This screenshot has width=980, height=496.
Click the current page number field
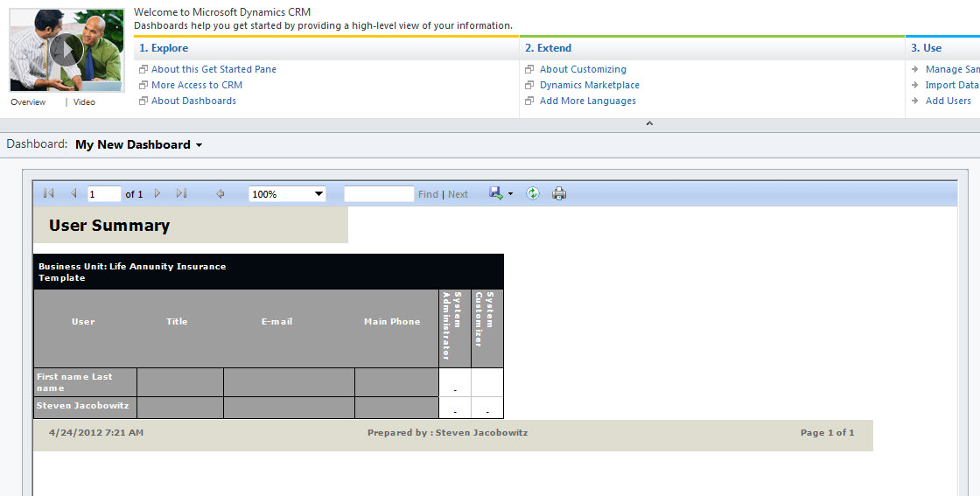pos(104,193)
